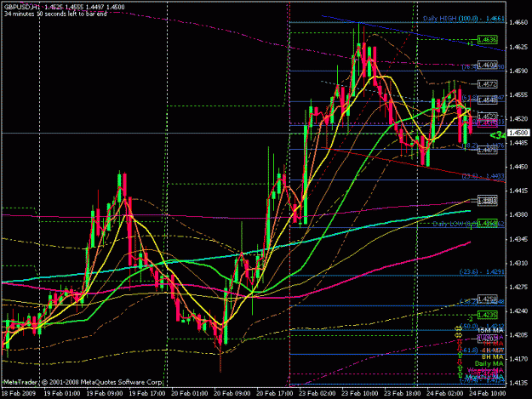Click the magenta 'Weekly MA' legend entry
Viewport: 532px width, 399px height.
[x=485, y=370]
